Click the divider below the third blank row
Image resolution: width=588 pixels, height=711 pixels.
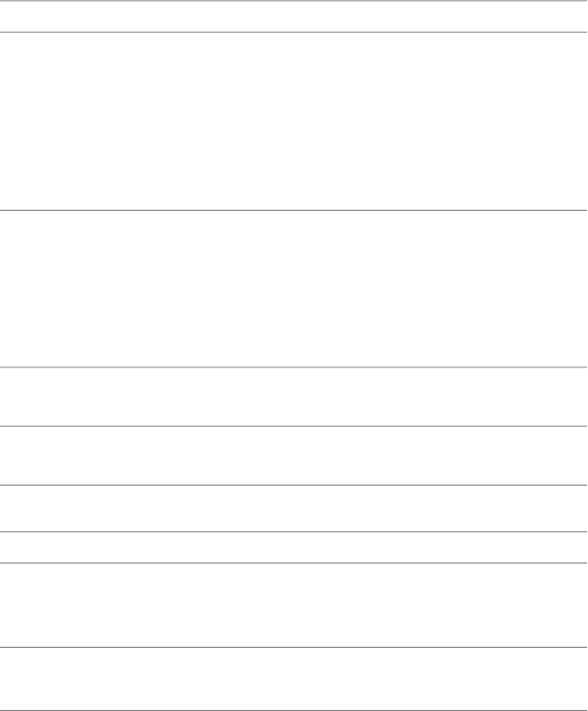coord(293,367)
